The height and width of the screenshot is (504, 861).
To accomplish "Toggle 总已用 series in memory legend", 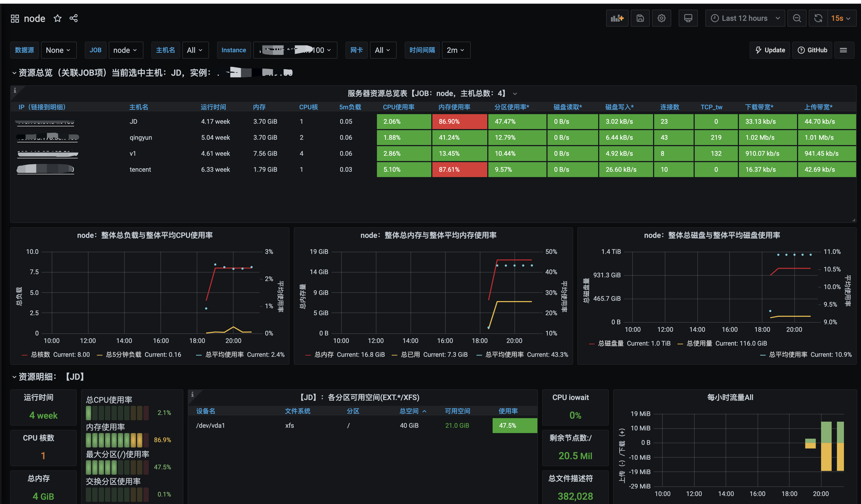I will [x=410, y=355].
